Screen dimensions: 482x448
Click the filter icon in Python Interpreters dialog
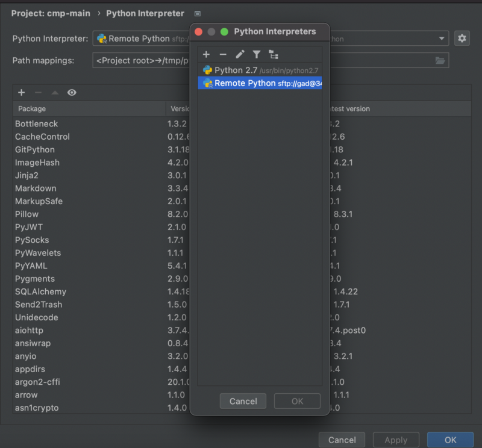click(x=257, y=55)
